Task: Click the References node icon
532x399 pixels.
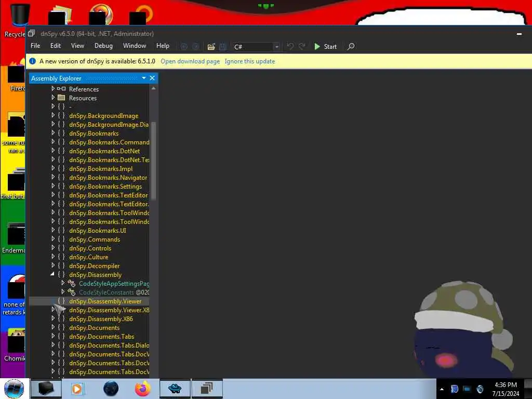Action: click(x=61, y=89)
